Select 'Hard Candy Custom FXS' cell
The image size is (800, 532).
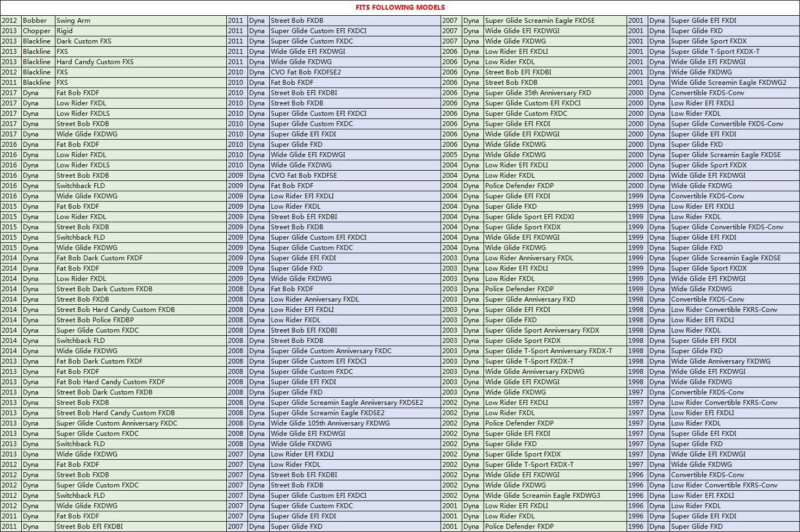(95, 62)
